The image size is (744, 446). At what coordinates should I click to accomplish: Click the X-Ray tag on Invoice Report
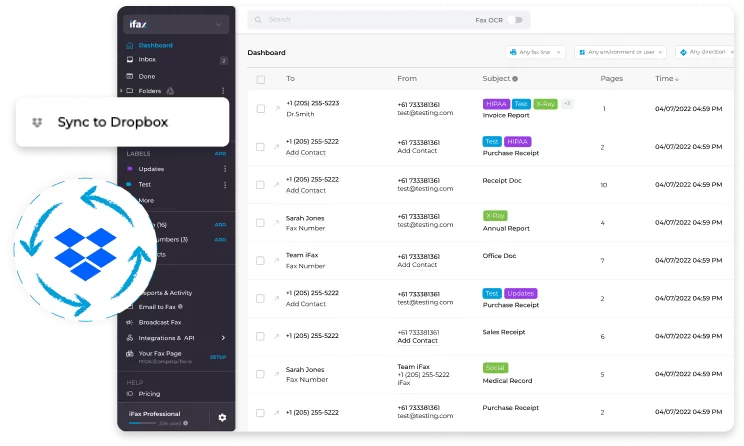pos(545,104)
